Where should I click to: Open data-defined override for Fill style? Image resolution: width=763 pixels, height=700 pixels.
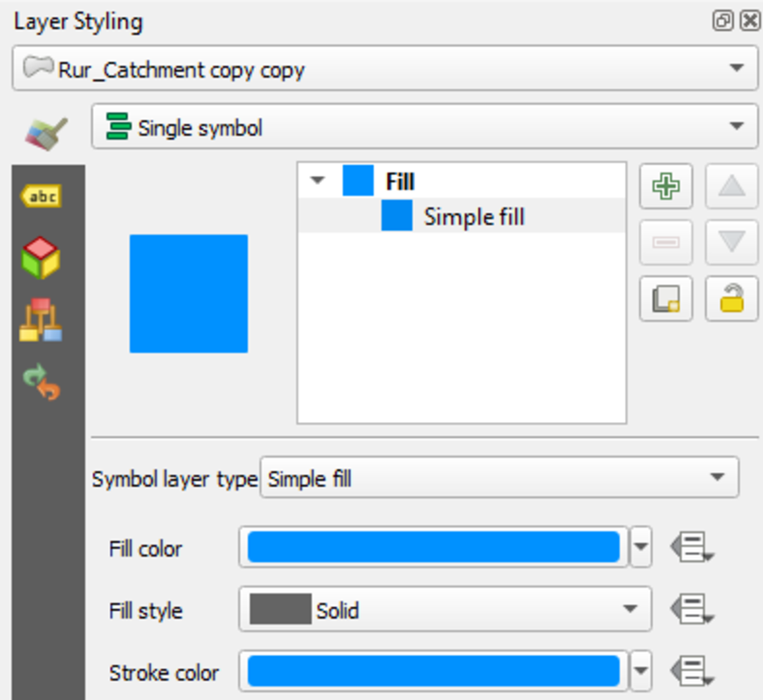tap(692, 609)
